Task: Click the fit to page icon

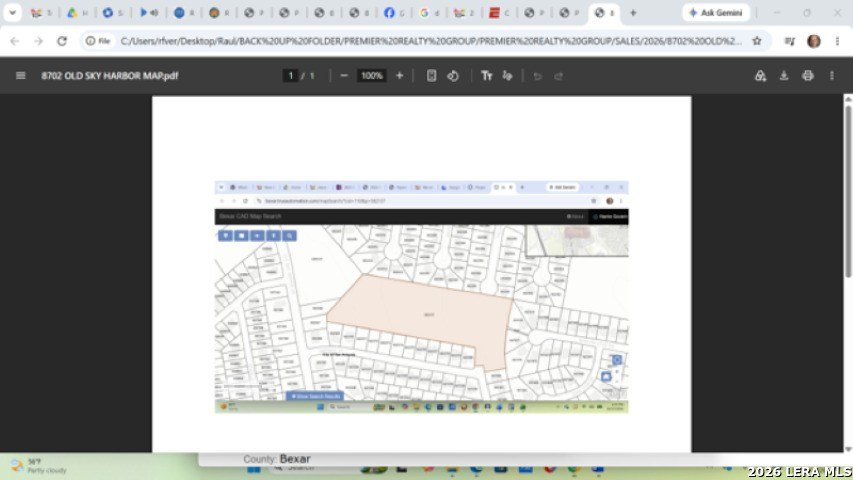Action: (431, 76)
